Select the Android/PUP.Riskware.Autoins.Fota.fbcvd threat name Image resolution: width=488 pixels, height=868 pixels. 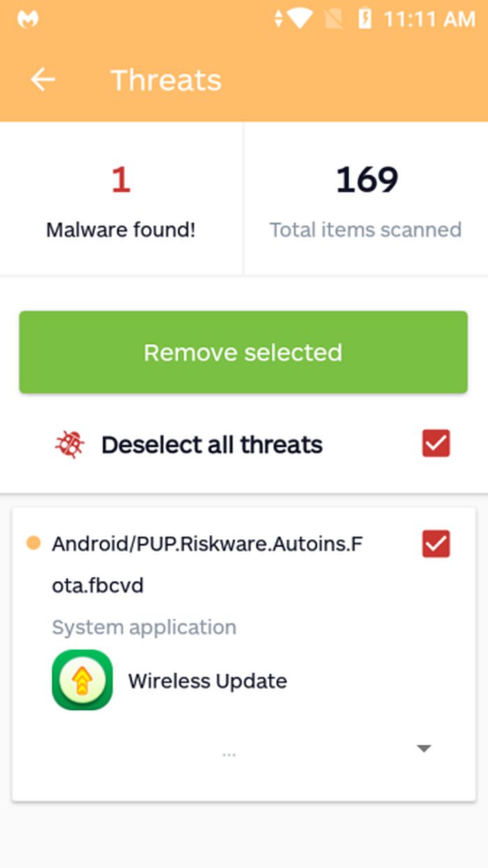pyautogui.click(x=207, y=564)
